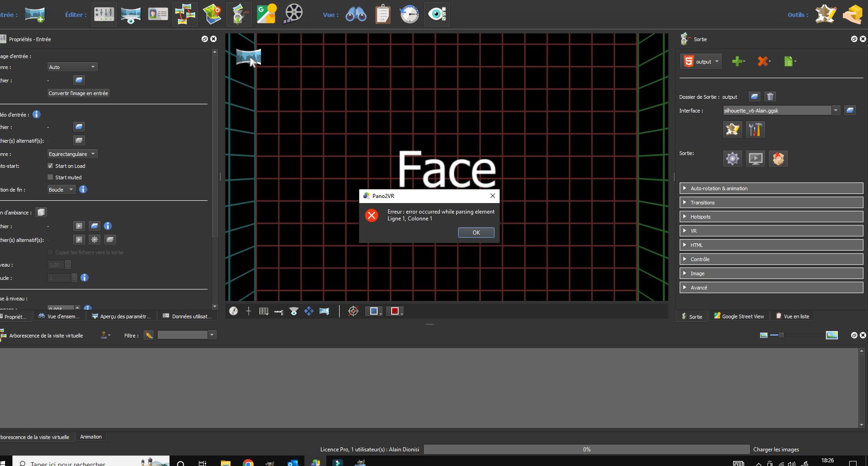
Task: Switch to the Animation tab
Action: 91,437
